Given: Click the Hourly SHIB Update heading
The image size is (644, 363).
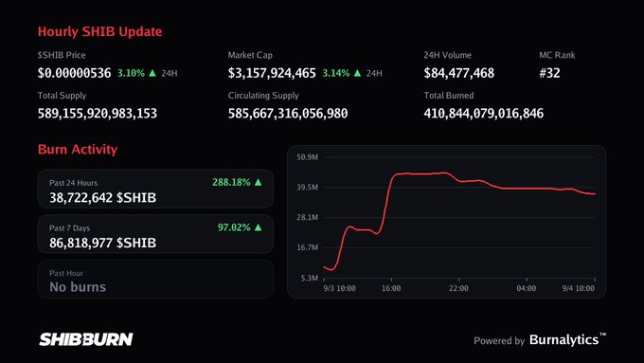Looking at the screenshot, I should [x=99, y=31].
